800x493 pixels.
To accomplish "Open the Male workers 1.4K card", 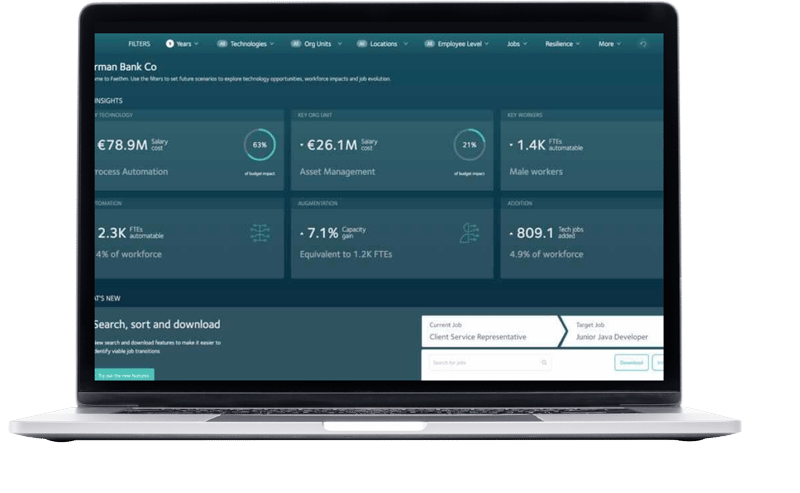I will (x=582, y=150).
